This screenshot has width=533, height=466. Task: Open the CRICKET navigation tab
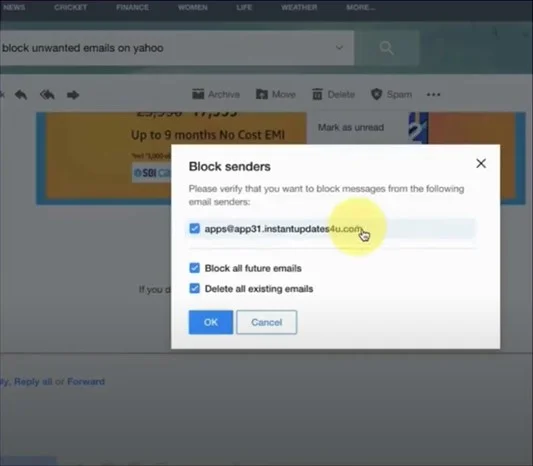pyautogui.click(x=71, y=7)
